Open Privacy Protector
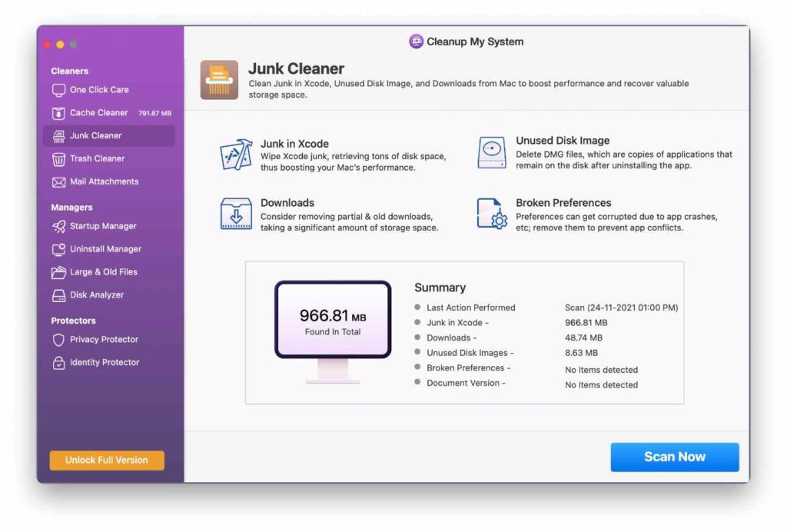 (x=108, y=339)
